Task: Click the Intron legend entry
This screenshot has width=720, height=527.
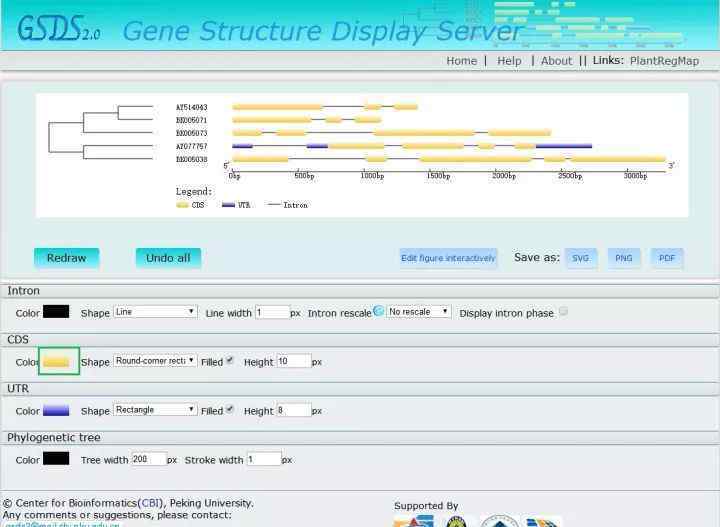Action: tap(287, 205)
